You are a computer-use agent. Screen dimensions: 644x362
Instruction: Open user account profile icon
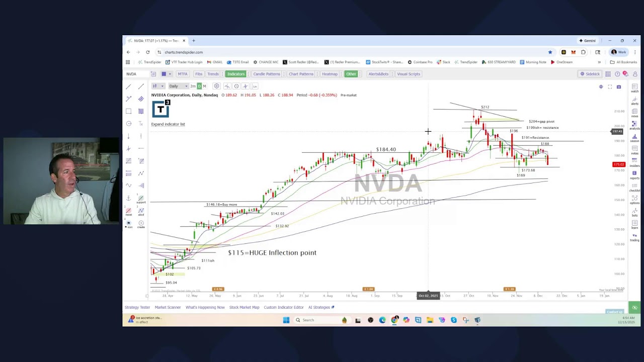[x=634, y=74]
